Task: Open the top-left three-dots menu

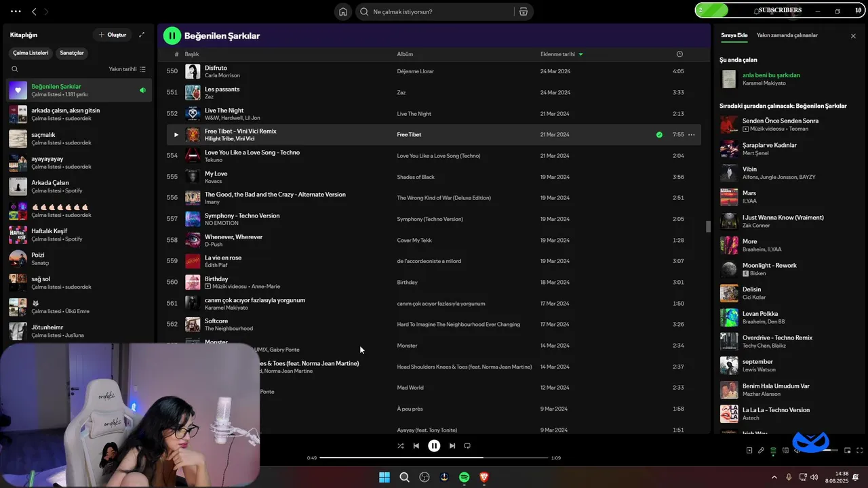Action: click(x=16, y=12)
